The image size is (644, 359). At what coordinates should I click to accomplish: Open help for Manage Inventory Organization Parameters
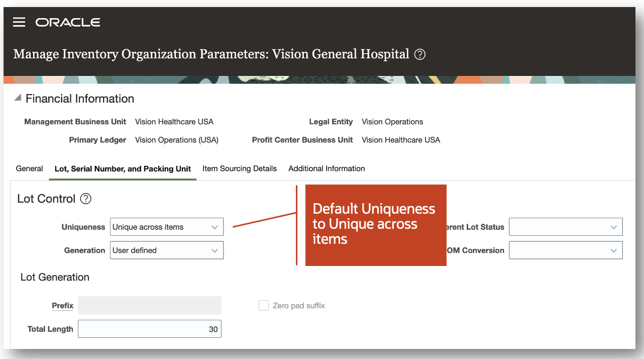coord(419,54)
